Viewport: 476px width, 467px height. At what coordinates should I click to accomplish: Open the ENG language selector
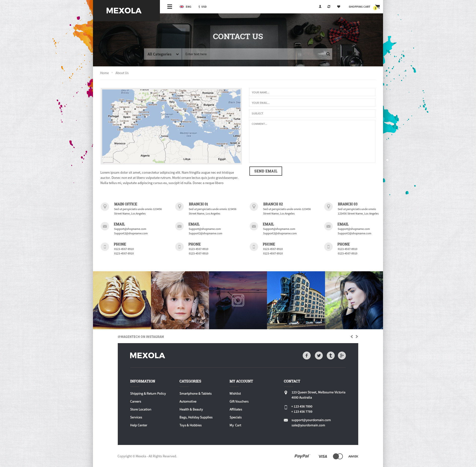185,7
